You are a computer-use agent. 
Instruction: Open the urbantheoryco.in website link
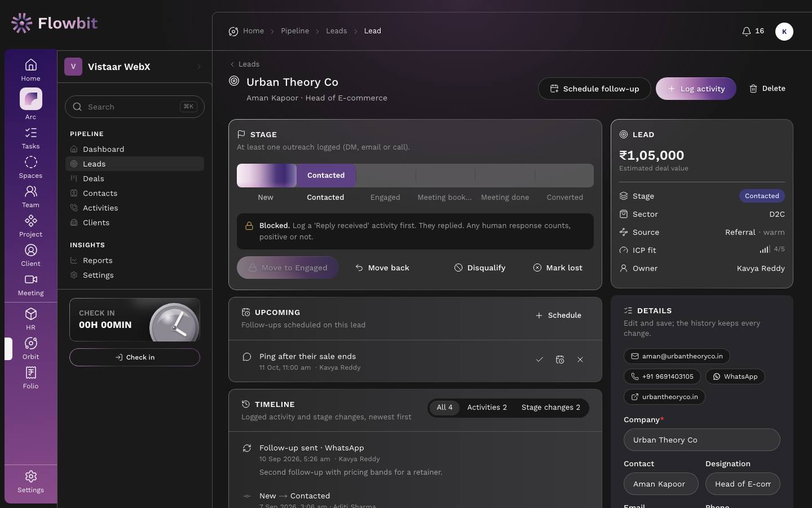tap(664, 397)
